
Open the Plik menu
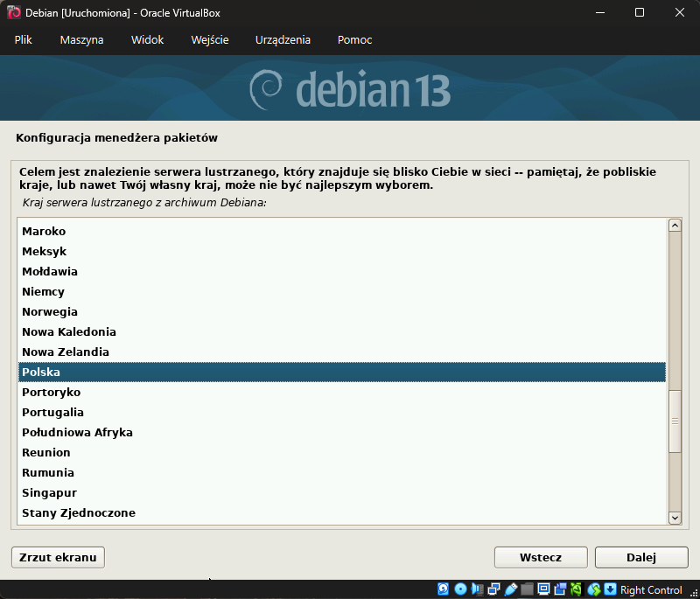point(24,40)
